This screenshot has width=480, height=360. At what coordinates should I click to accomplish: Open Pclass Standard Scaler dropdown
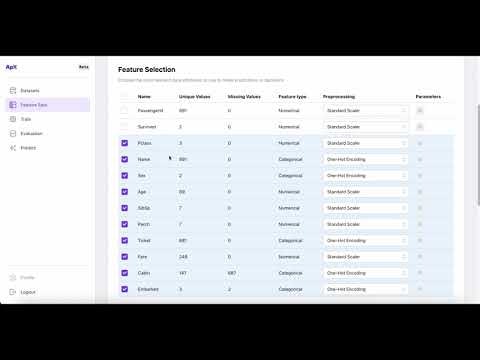click(366, 143)
